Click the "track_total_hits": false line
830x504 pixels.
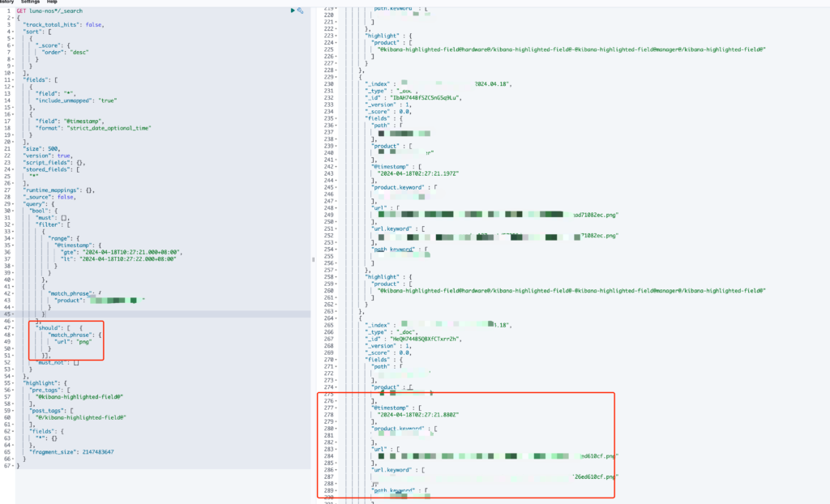[x=63, y=24]
